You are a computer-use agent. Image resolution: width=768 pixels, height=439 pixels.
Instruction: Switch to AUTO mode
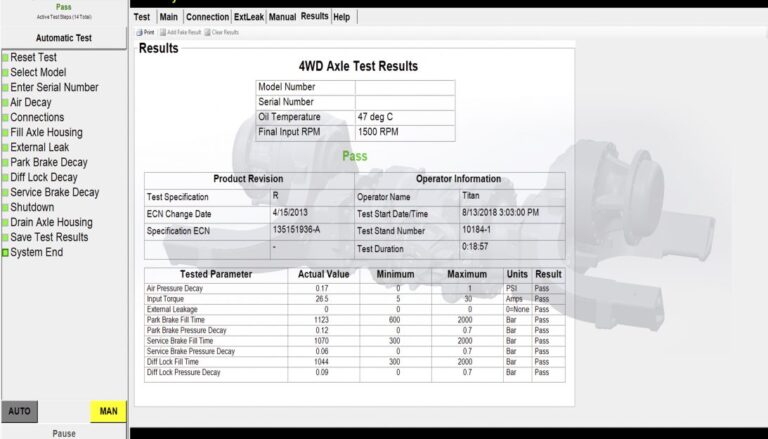(x=19, y=411)
